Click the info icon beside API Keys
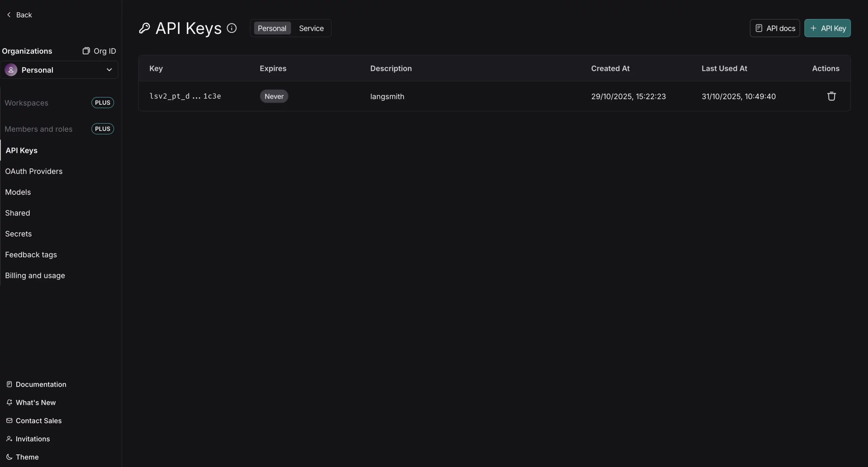Screen dimensions: 868x467 click(232, 28)
